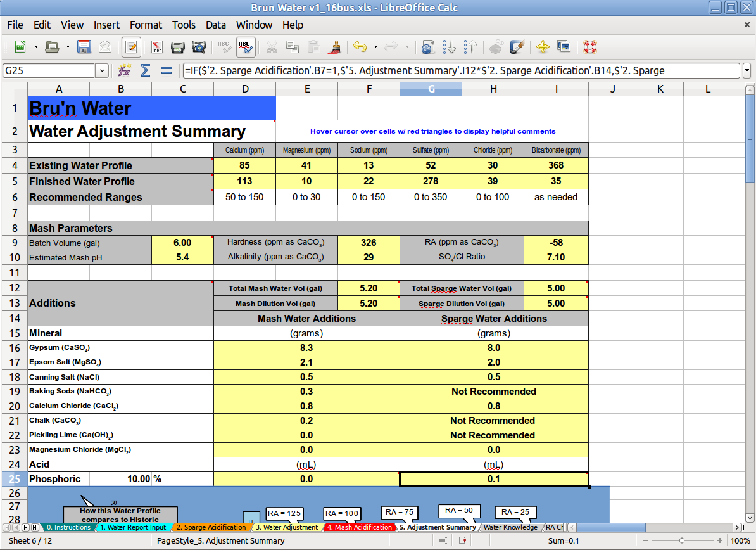
Task: Open the Gallery panel icon
Action: [564, 47]
